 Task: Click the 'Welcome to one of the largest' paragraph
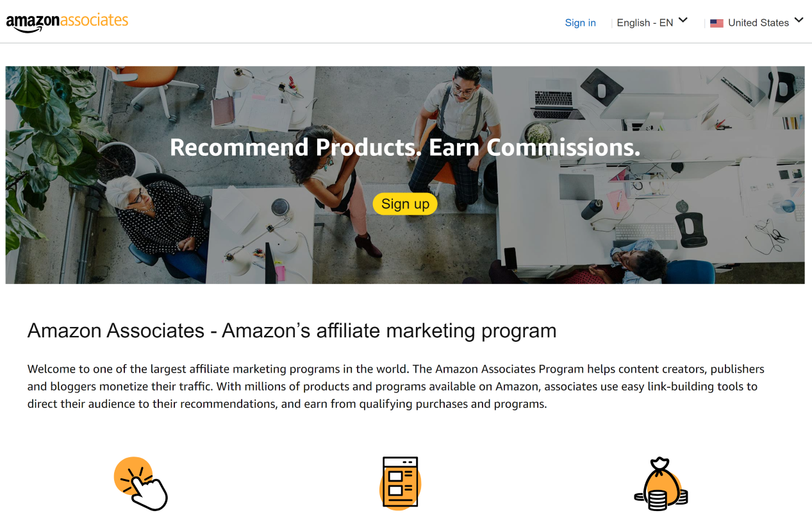pyautogui.click(x=396, y=387)
